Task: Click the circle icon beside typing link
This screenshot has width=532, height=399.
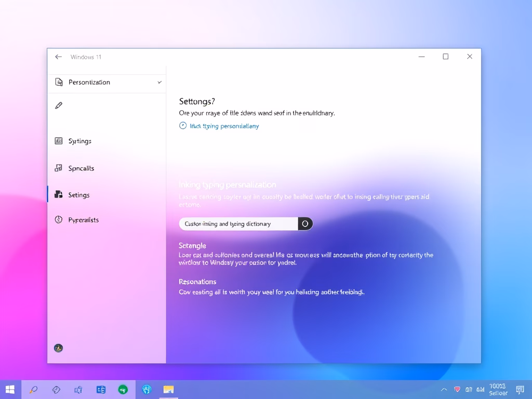Action: (183, 126)
